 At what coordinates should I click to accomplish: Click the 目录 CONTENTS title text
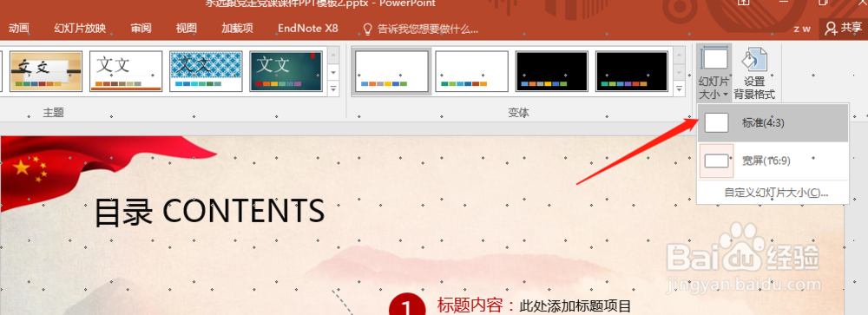click(x=209, y=212)
